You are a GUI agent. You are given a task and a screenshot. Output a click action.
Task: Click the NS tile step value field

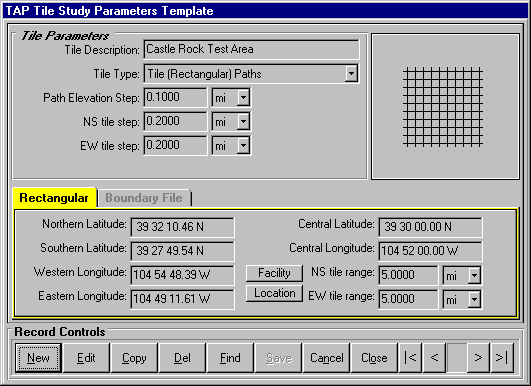175,122
